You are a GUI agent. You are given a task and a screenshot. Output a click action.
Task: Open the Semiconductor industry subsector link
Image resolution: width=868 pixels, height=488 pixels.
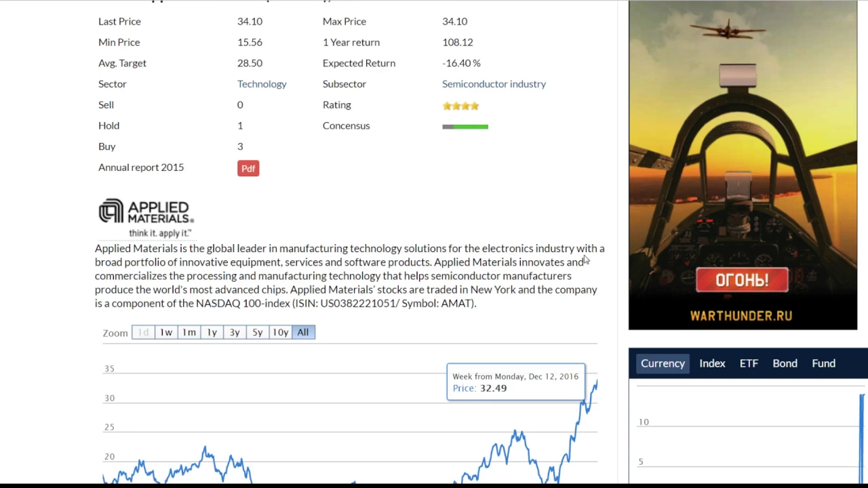[494, 84]
